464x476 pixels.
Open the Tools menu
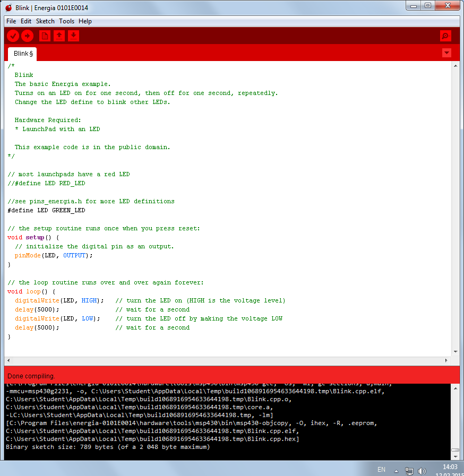66,21
